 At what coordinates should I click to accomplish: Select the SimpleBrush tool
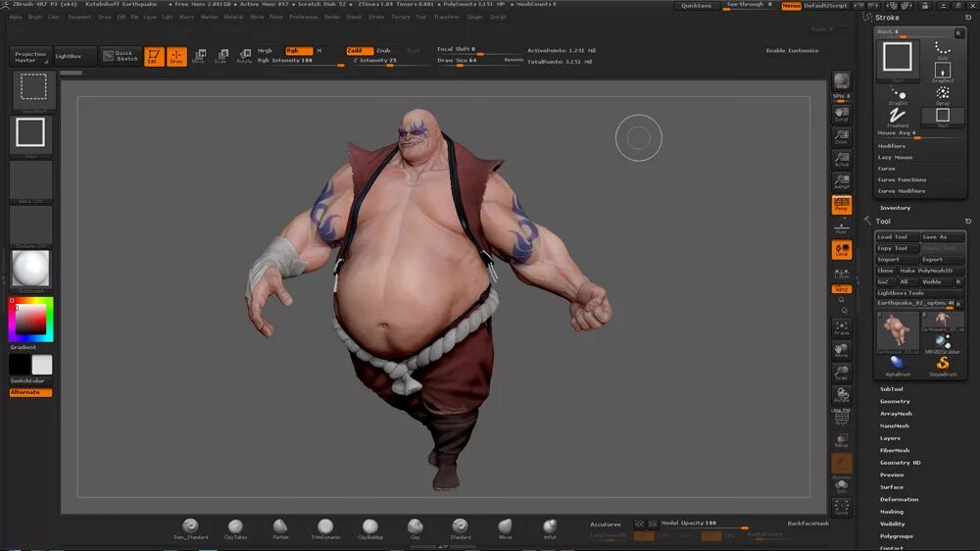point(943,366)
